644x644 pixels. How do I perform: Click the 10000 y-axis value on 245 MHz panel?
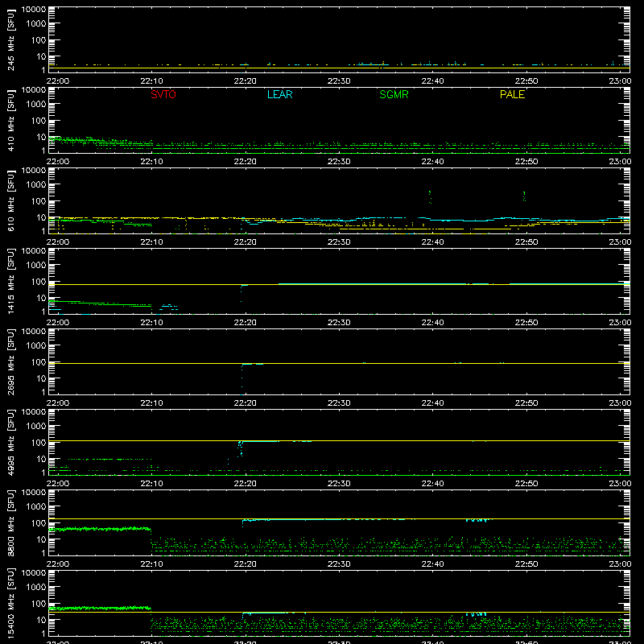34,10
